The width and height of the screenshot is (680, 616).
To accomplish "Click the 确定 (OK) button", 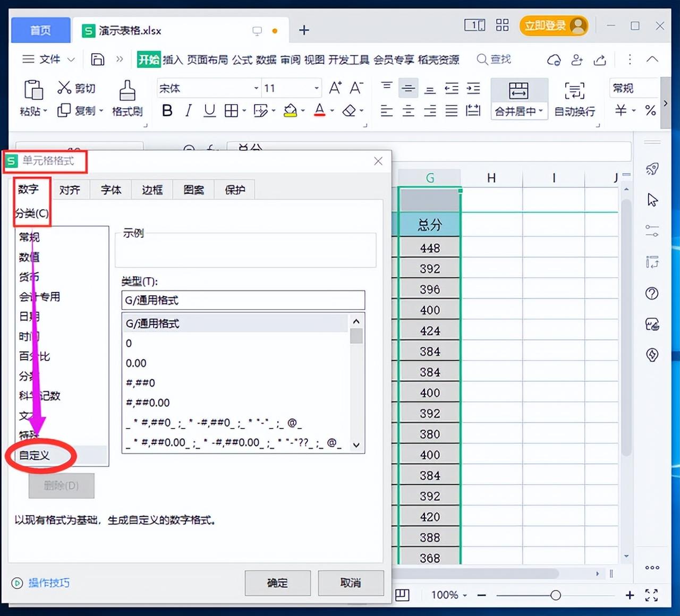I will [x=277, y=583].
